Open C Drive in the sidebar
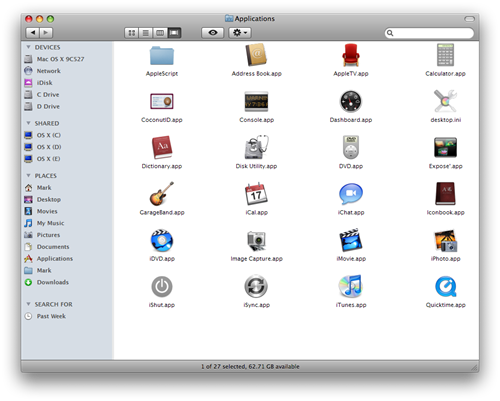Screen dimensions: 500x401 pyautogui.click(x=42, y=95)
